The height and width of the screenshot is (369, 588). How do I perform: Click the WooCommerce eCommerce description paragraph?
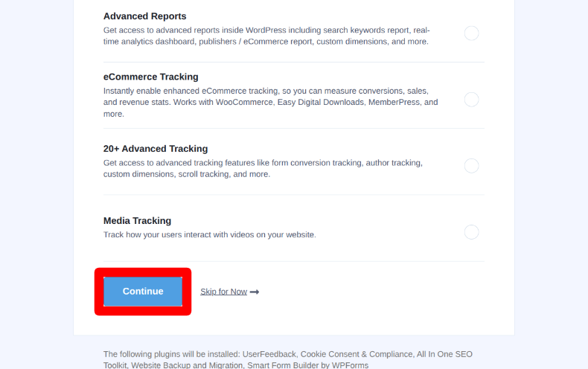(x=270, y=102)
